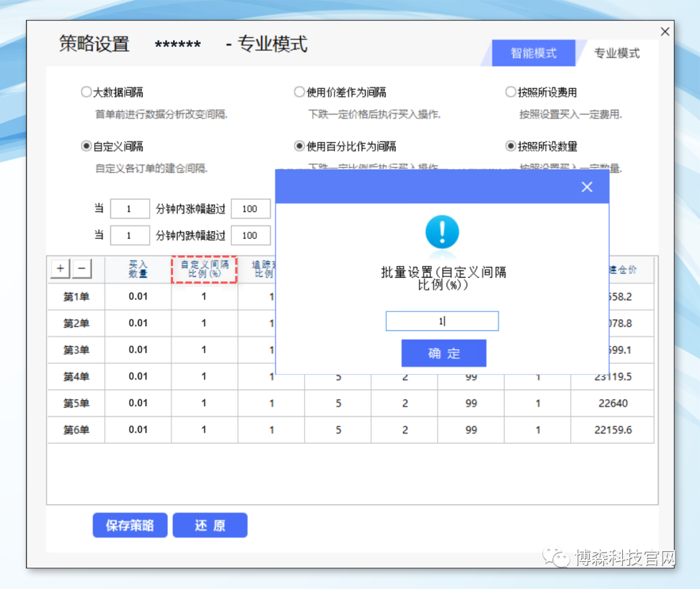The width and height of the screenshot is (700, 589).
Task: Click the 买入数量 column header
Action: [x=138, y=269]
